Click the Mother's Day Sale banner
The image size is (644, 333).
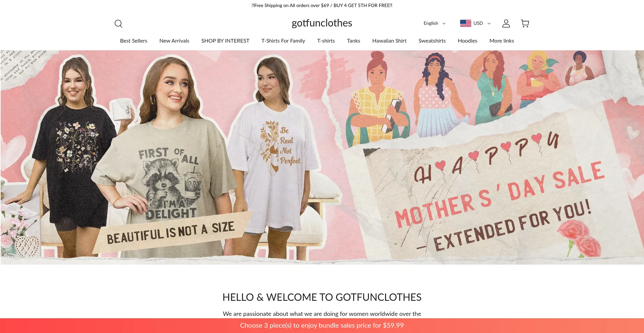(322, 157)
